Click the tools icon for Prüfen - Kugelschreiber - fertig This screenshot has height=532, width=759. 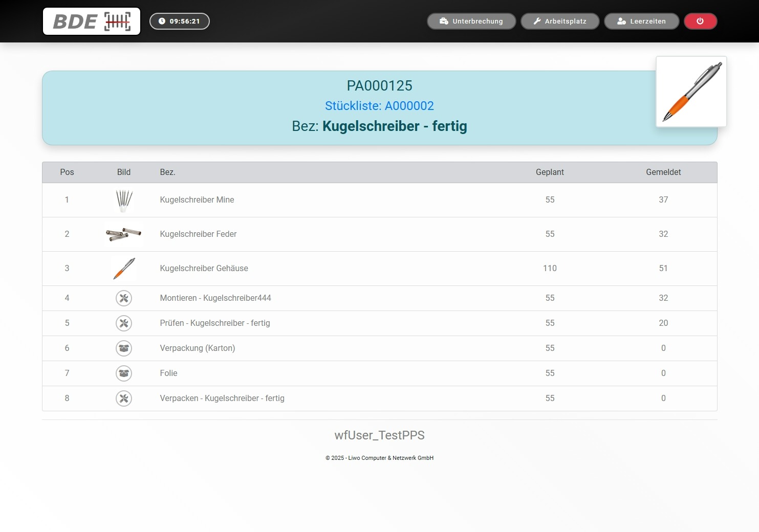click(x=124, y=323)
